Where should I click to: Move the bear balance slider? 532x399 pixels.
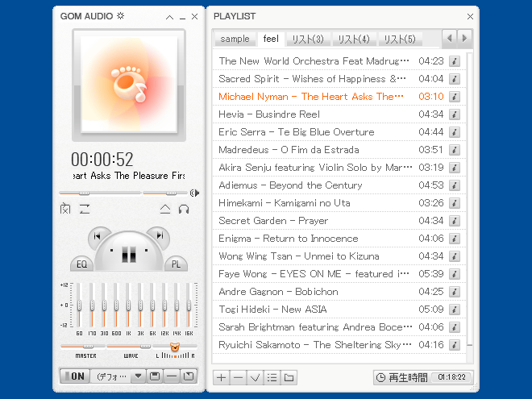(x=175, y=347)
